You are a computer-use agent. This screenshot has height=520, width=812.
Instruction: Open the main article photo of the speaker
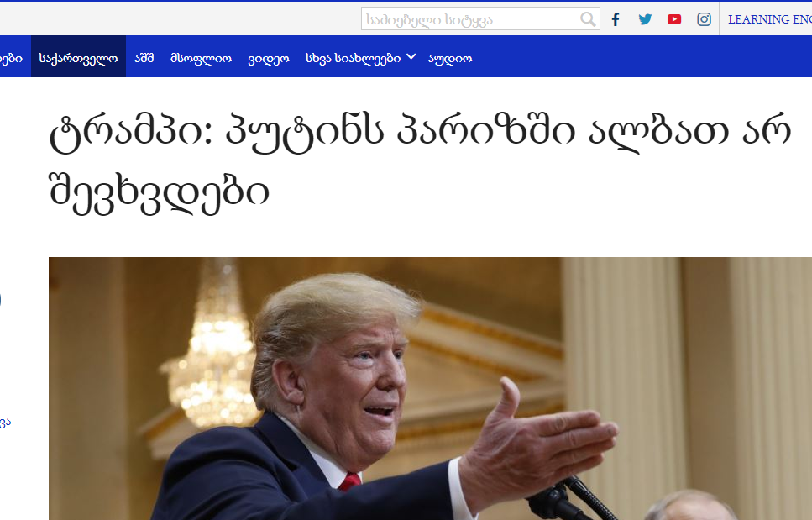coord(430,388)
